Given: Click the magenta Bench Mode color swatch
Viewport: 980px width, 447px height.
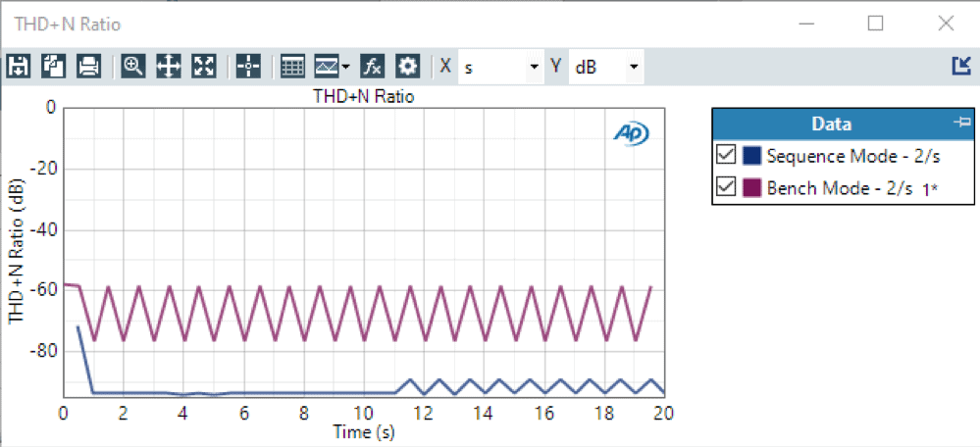Looking at the screenshot, I should 752,187.
